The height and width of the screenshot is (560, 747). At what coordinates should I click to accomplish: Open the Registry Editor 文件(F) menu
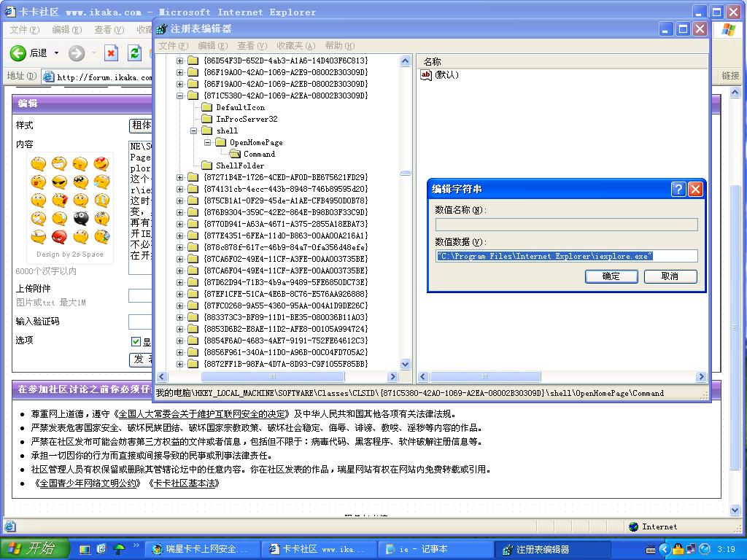(174, 46)
